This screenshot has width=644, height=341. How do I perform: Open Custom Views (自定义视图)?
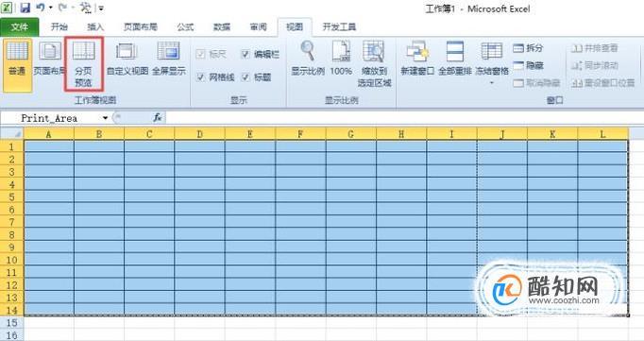[127, 59]
